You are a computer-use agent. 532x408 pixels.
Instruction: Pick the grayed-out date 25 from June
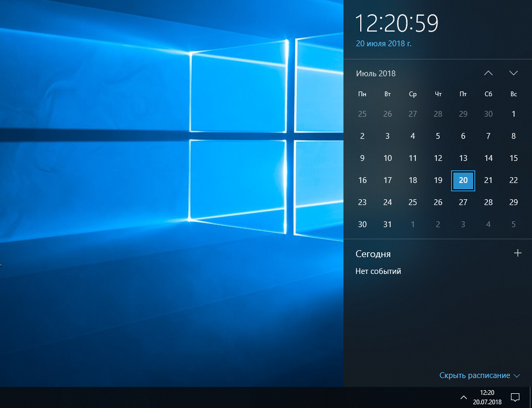click(x=362, y=114)
